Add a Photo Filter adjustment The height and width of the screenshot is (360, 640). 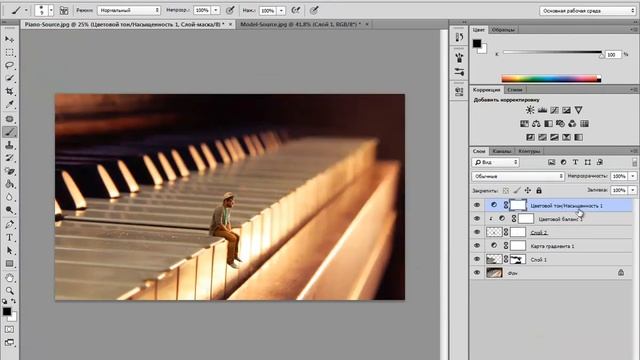[x=560, y=124]
